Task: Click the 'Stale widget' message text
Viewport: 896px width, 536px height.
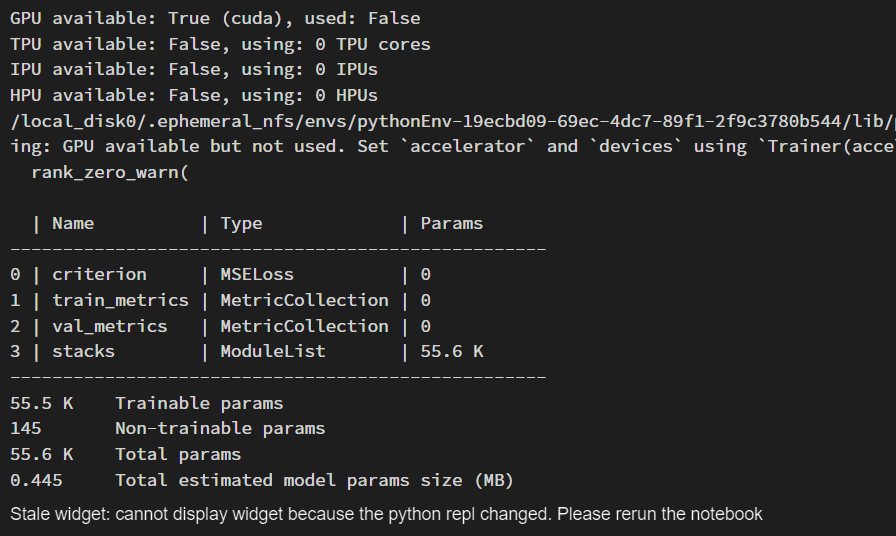Action: 386,514
